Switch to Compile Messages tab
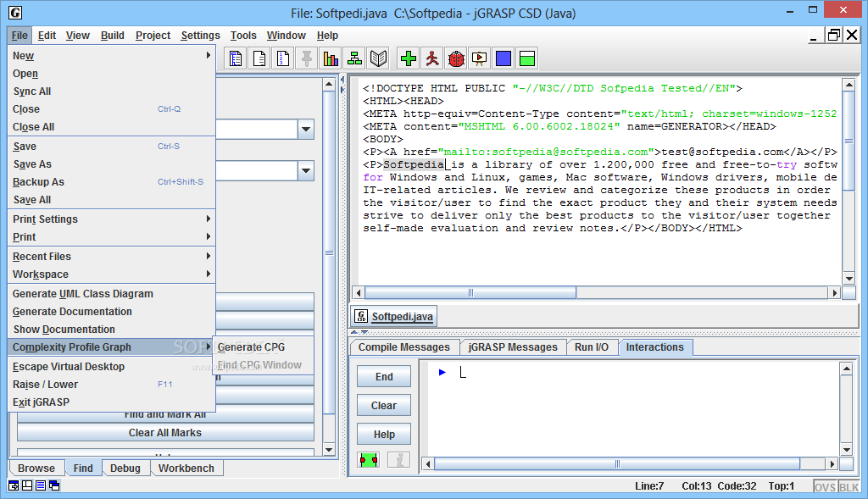This screenshot has width=868, height=499. pyautogui.click(x=404, y=347)
